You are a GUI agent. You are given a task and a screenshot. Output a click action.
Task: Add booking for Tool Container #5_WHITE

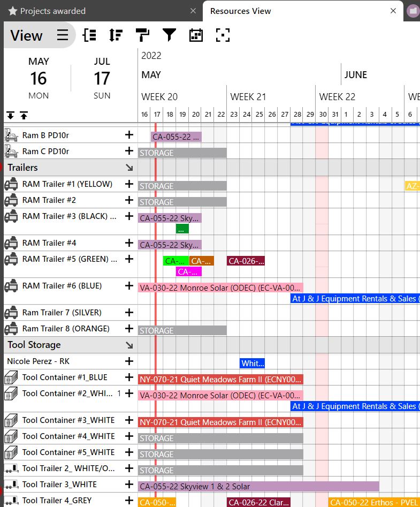[x=129, y=452]
